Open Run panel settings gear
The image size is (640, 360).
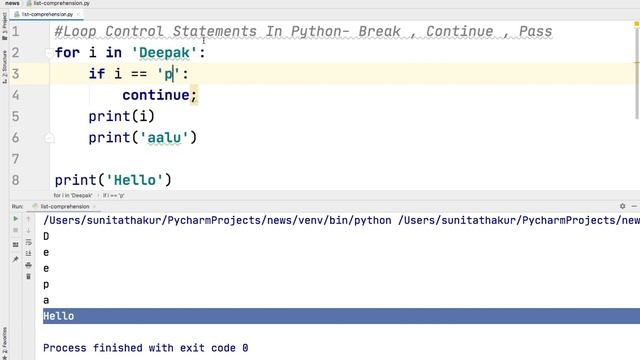[622, 206]
